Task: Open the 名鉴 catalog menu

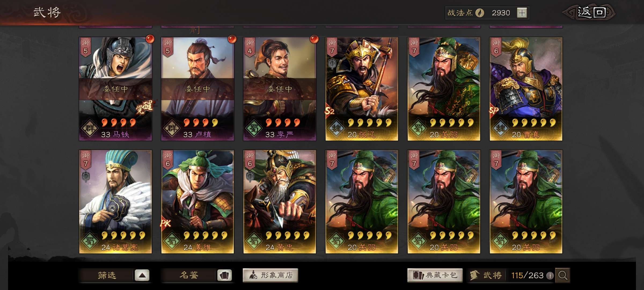Action: point(189,275)
